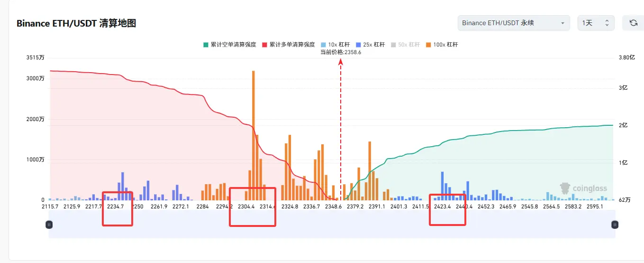Enable the greyed-out 50x 杠杆 series
Image resolution: width=644 pixels, height=263 pixels.
[405, 45]
